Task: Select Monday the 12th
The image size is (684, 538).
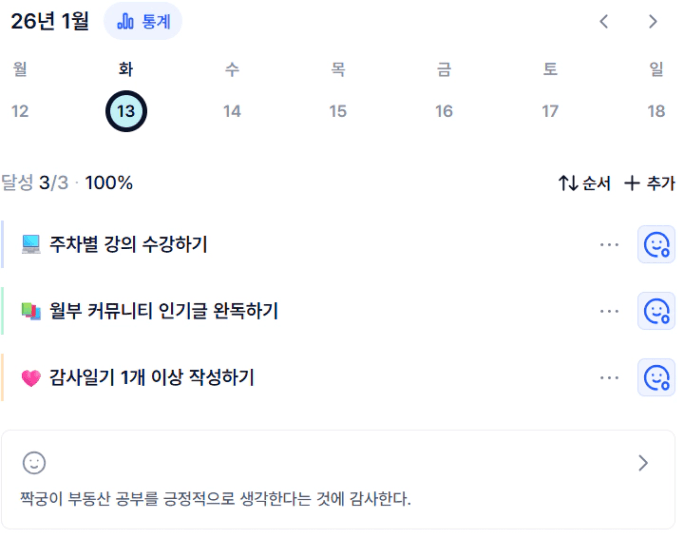Action: 20,111
